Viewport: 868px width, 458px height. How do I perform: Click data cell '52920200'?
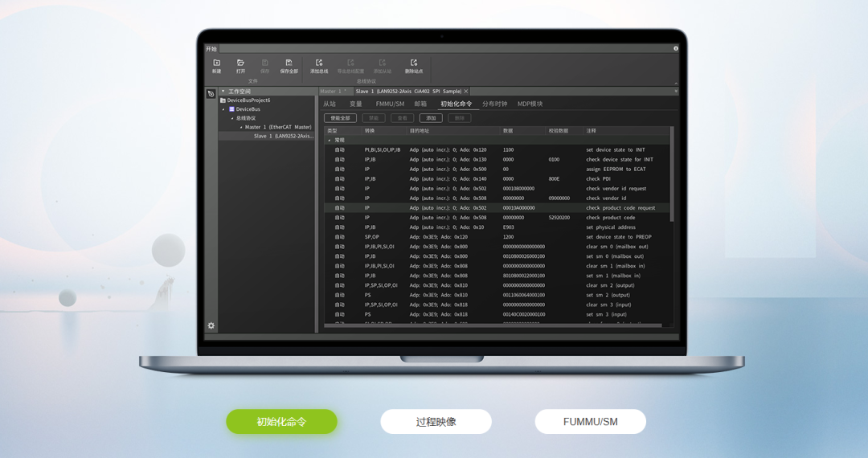point(559,218)
